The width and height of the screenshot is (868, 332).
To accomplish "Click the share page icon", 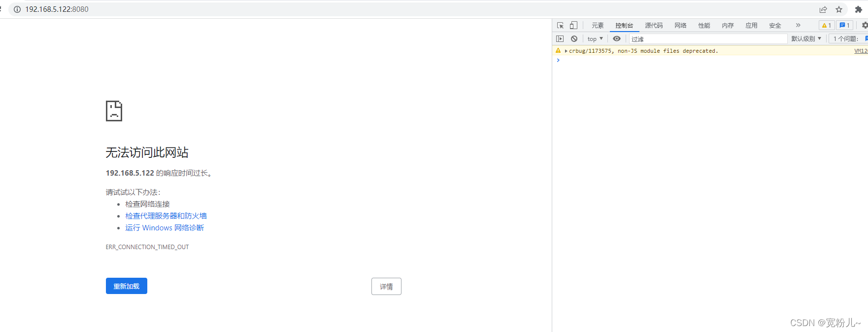I will pos(823,9).
